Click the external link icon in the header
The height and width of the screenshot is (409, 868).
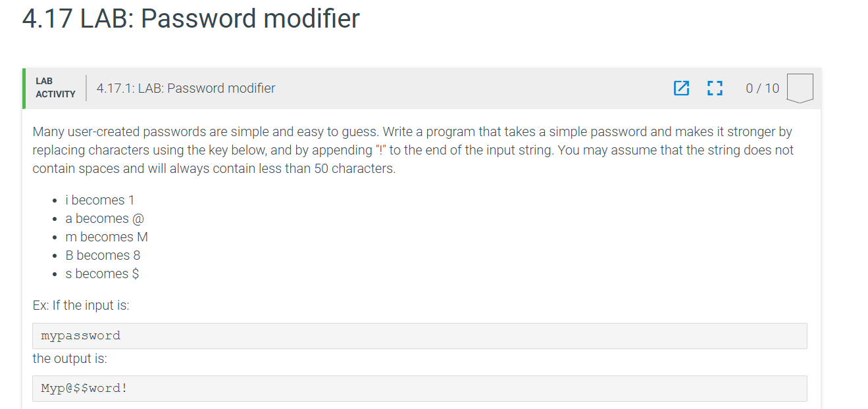(682, 88)
